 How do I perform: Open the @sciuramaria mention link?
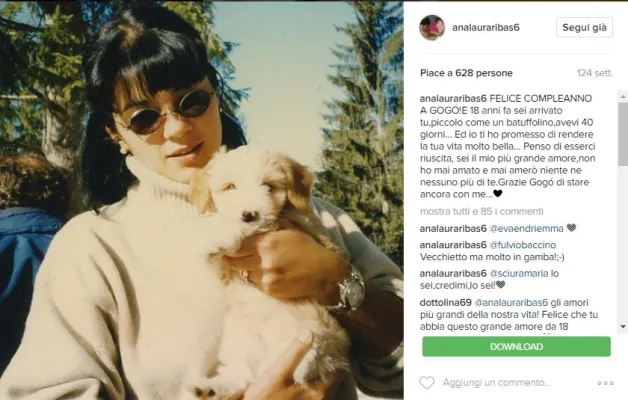click(x=519, y=273)
